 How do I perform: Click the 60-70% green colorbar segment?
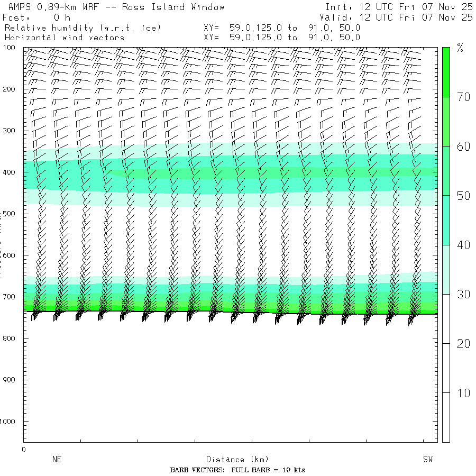tap(446, 122)
